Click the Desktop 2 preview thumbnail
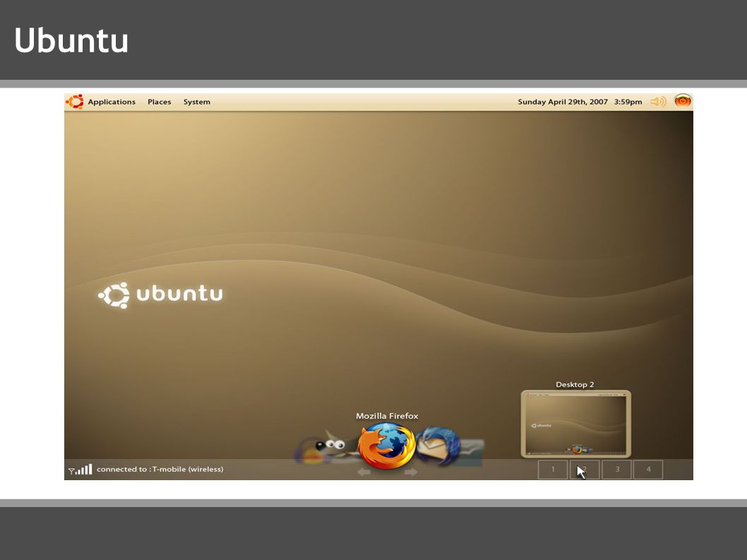The image size is (747, 560). click(x=576, y=424)
